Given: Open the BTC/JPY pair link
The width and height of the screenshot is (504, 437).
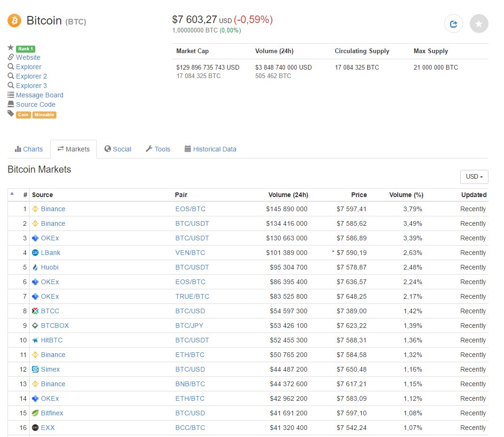Looking at the screenshot, I should click(189, 326).
